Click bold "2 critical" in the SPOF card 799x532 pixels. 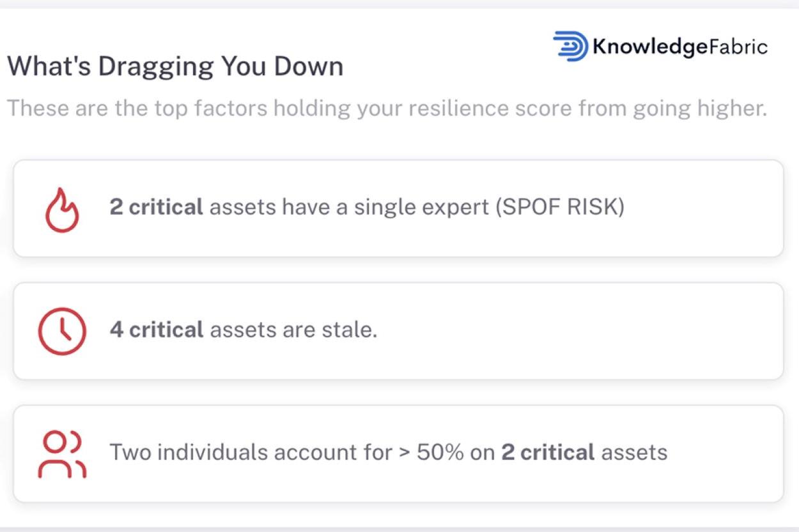point(157,207)
